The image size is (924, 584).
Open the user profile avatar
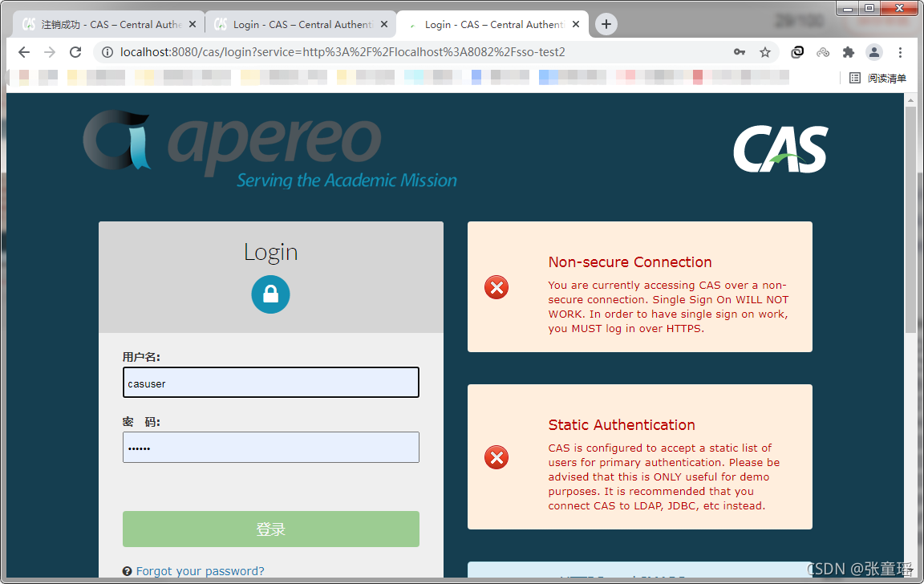[874, 52]
